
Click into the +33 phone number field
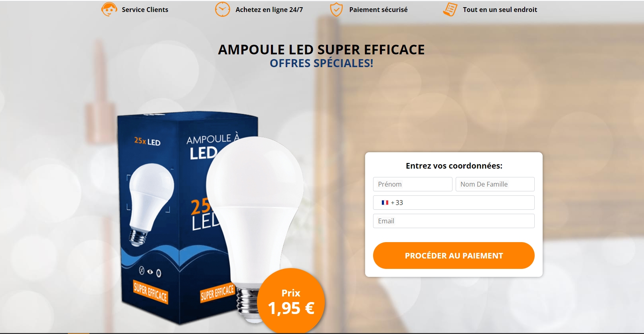click(454, 203)
